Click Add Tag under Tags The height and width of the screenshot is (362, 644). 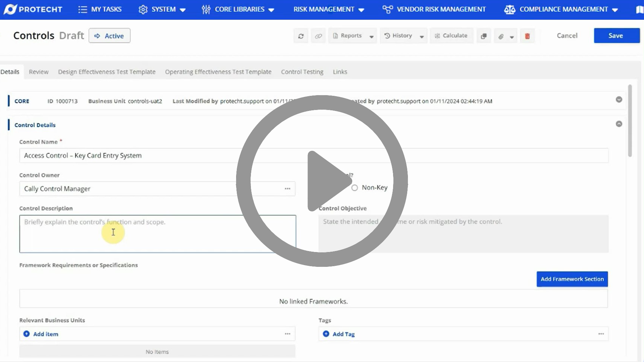(x=339, y=334)
